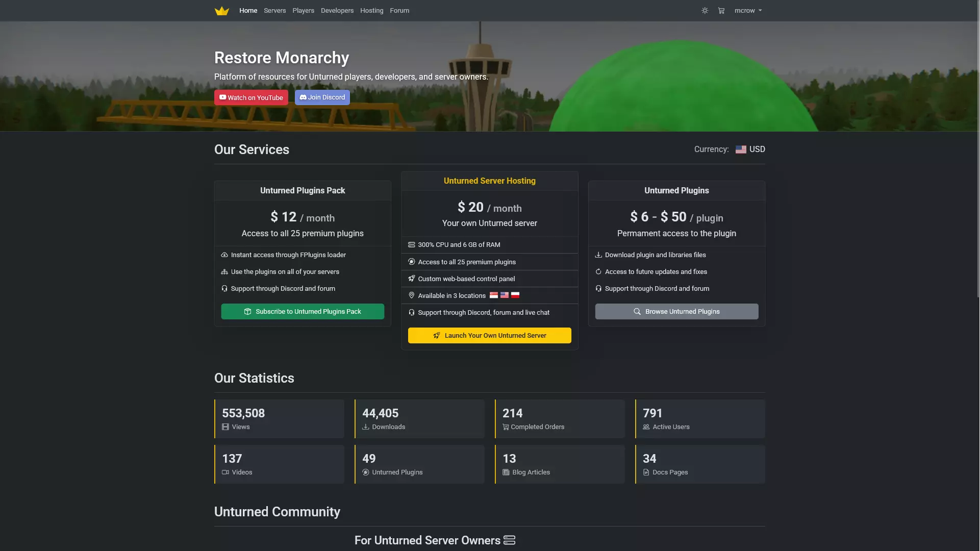Click the '137' videos number
This screenshot has height=551, width=980.
(232, 459)
